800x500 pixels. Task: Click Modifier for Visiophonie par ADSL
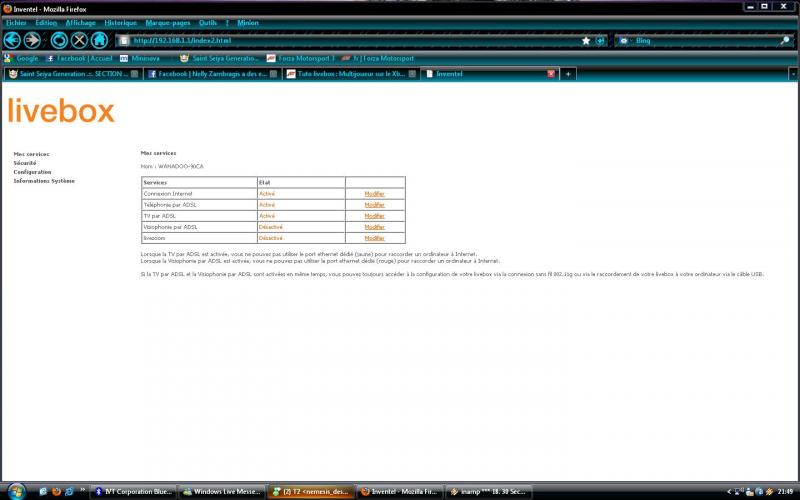click(374, 227)
